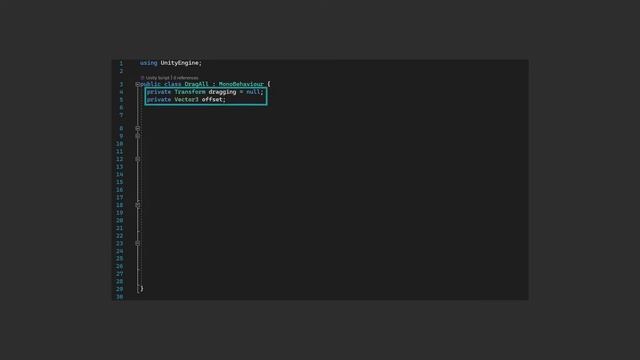Open the Unity Script CodeLens link

tap(158, 78)
